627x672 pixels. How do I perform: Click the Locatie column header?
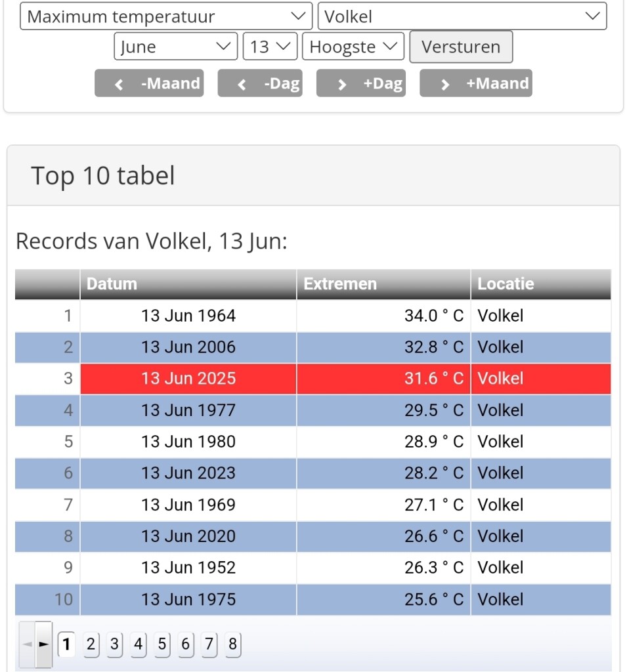pos(540,284)
